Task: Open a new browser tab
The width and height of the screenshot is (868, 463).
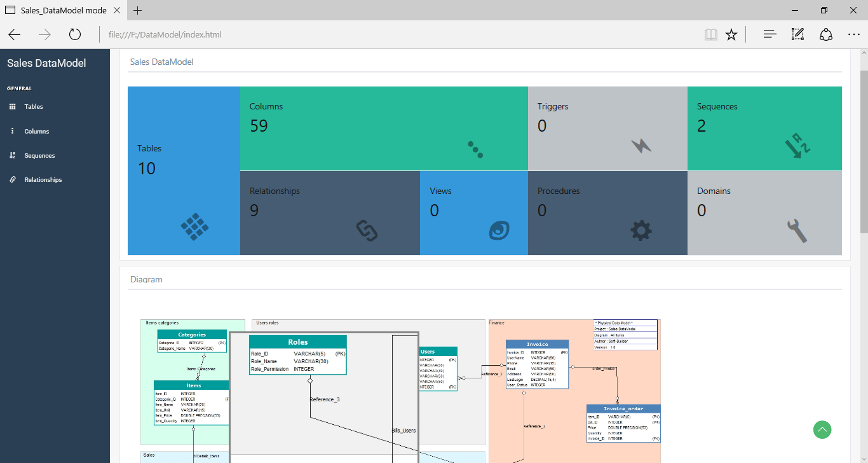Action: tap(137, 10)
